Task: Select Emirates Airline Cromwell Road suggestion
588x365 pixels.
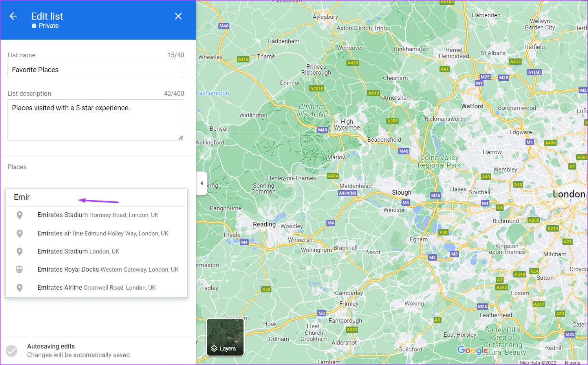Action: [96, 287]
